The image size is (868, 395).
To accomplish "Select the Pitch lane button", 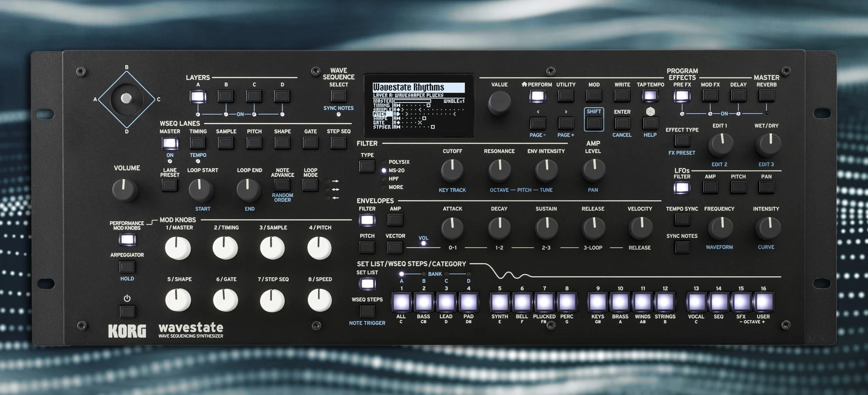I will (x=254, y=143).
